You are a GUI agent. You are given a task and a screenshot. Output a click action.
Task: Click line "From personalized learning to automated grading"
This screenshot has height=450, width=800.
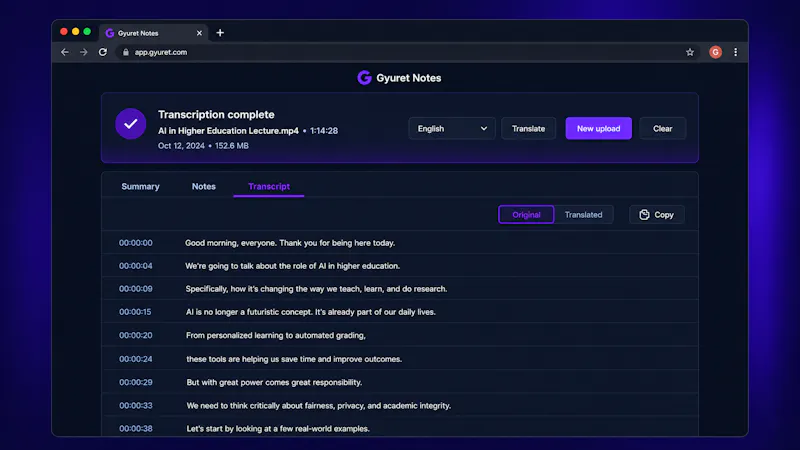[276, 335]
